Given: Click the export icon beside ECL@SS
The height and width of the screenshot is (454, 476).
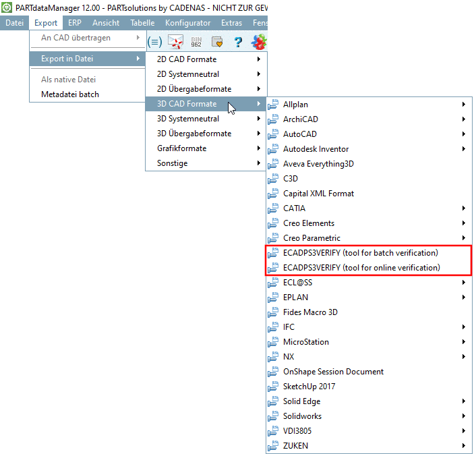Looking at the screenshot, I should click(x=273, y=283).
